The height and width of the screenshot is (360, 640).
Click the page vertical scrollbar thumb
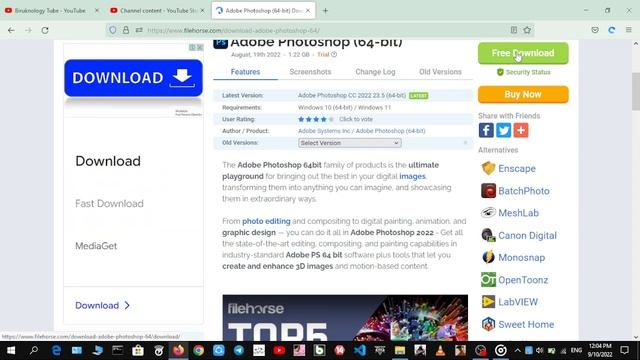point(636,91)
